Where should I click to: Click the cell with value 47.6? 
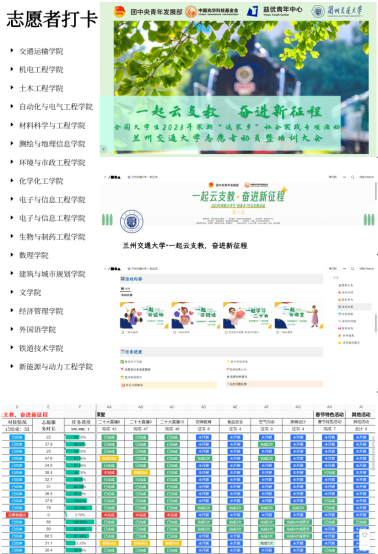[x=48, y=458]
